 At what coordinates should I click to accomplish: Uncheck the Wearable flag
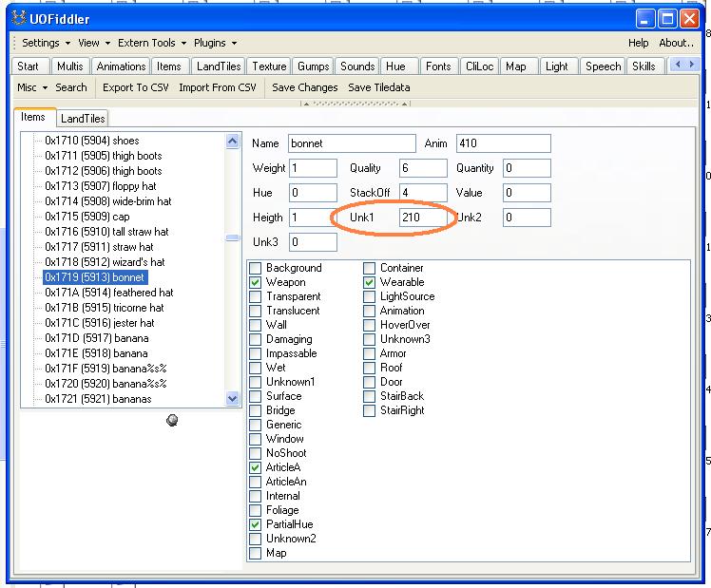pyautogui.click(x=369, y=282)
